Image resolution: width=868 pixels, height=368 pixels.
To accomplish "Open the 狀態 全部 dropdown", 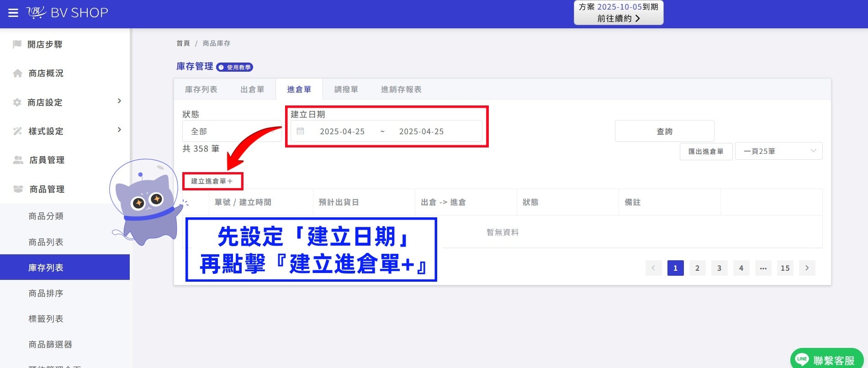I will coord(232,131).
